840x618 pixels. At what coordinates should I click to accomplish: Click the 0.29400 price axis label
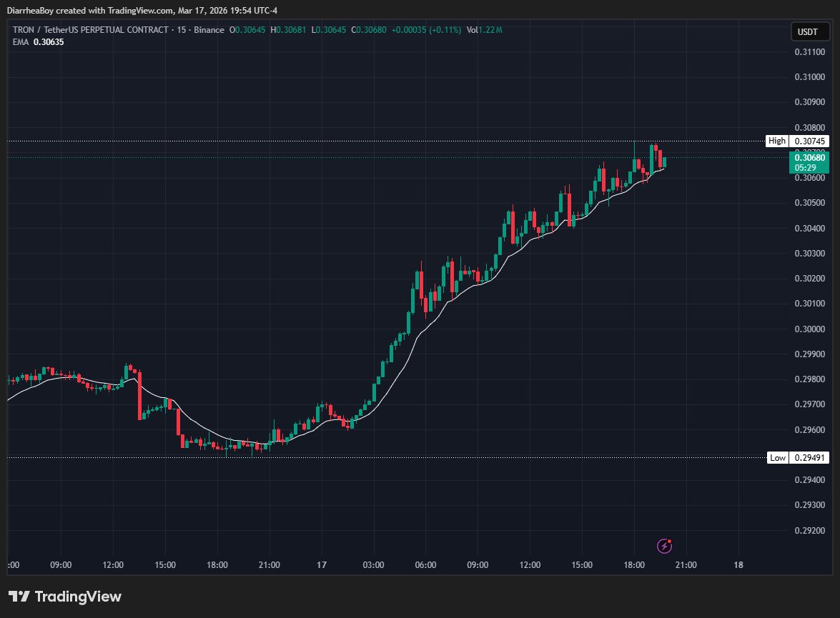pyautogui.click(x=809, y=480)
